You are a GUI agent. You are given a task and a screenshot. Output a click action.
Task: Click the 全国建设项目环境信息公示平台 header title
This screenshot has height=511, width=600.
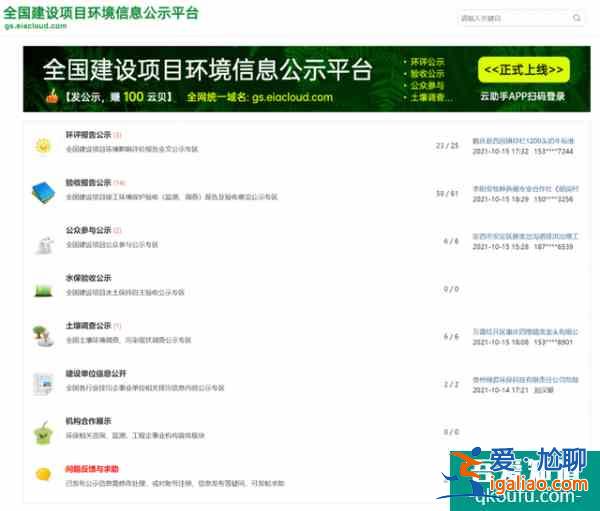(x=101, y=13)
